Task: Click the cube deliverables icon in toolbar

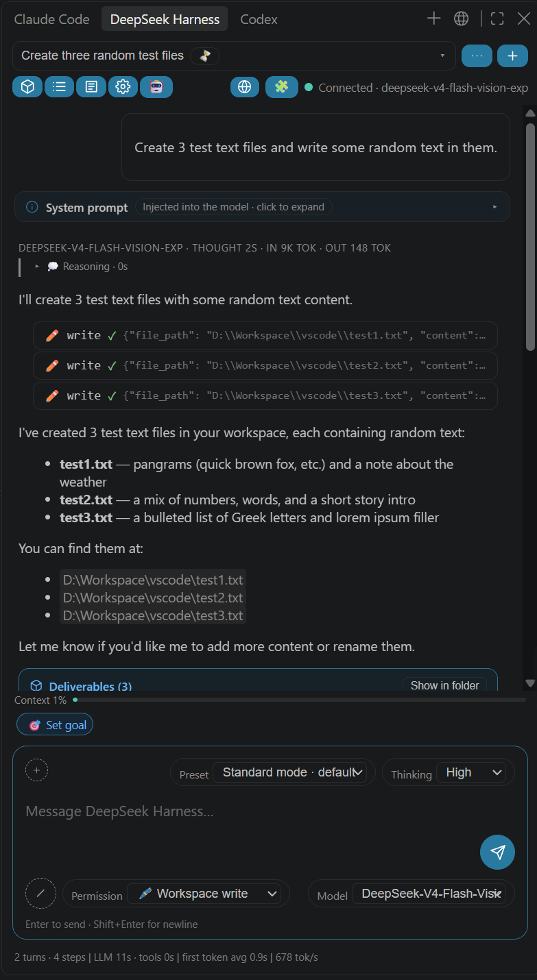Action: [x=27, y=87]
